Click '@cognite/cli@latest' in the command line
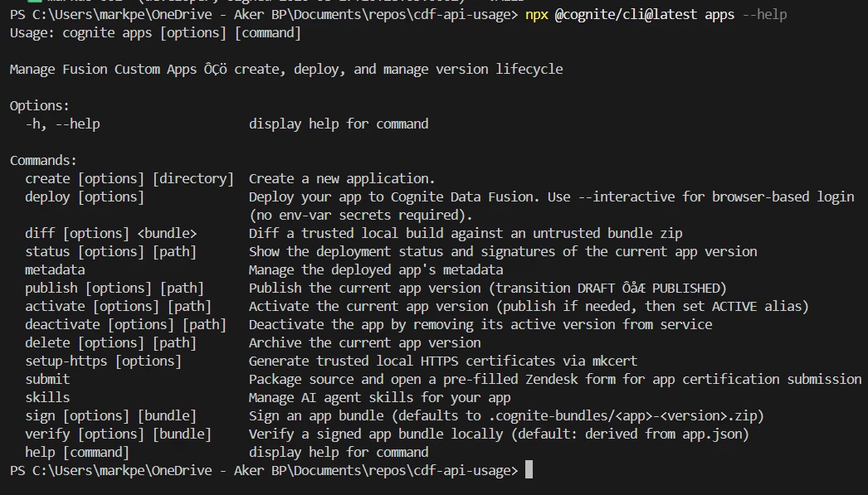The image size is (868, 495). coord(626,15)
